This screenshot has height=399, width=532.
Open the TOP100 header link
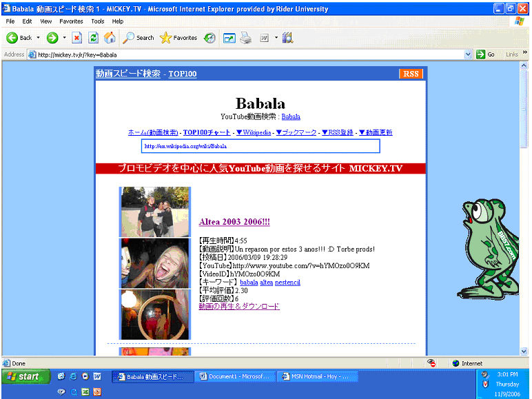(x=183, y=74)
